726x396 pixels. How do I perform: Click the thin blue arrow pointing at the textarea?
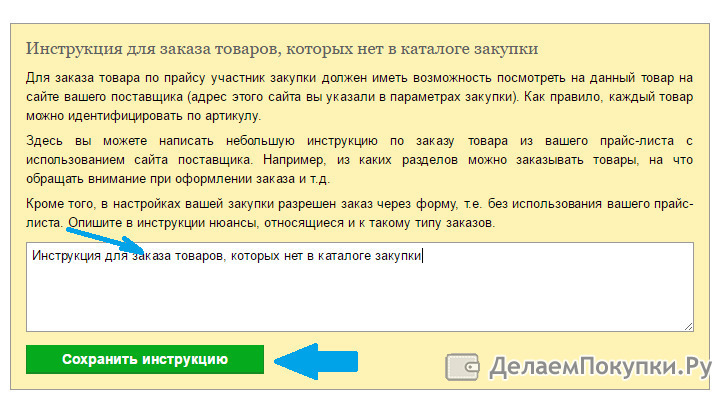tap(105, 240)
